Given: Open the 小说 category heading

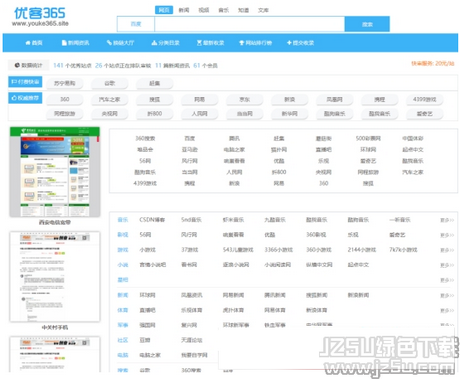Looking at the screenshot, I should (x=123, y=265).
